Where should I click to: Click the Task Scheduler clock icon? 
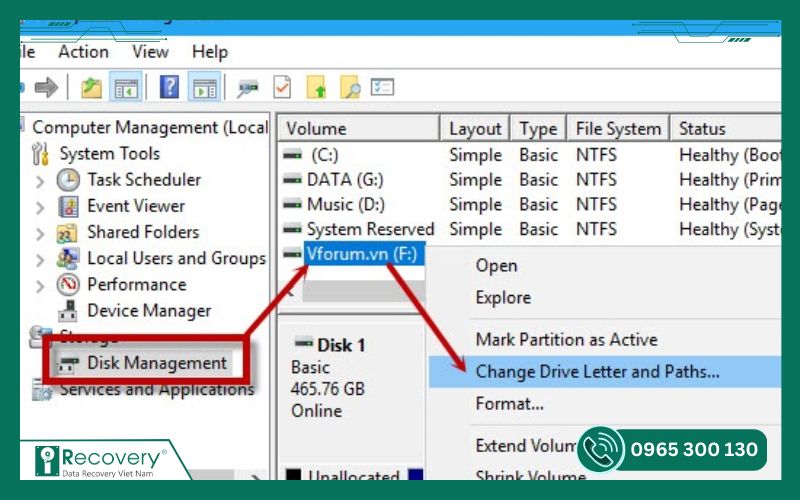click(68, 180)
